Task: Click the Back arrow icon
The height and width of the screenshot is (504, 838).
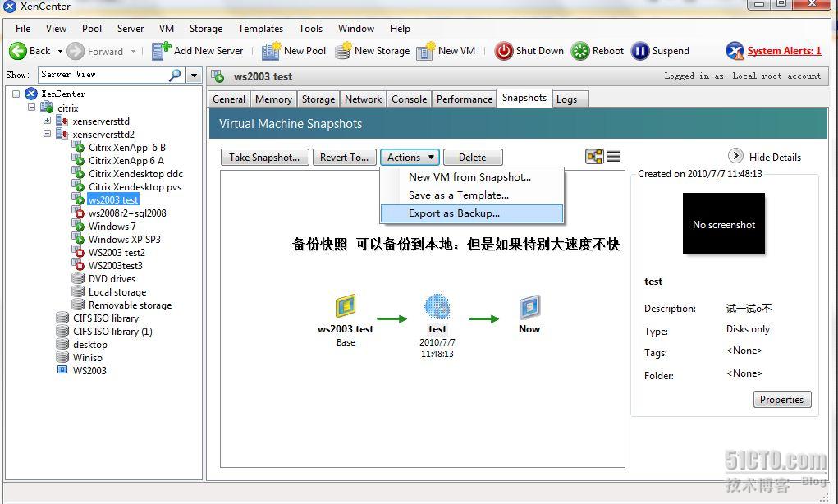Action: point(17,51)
